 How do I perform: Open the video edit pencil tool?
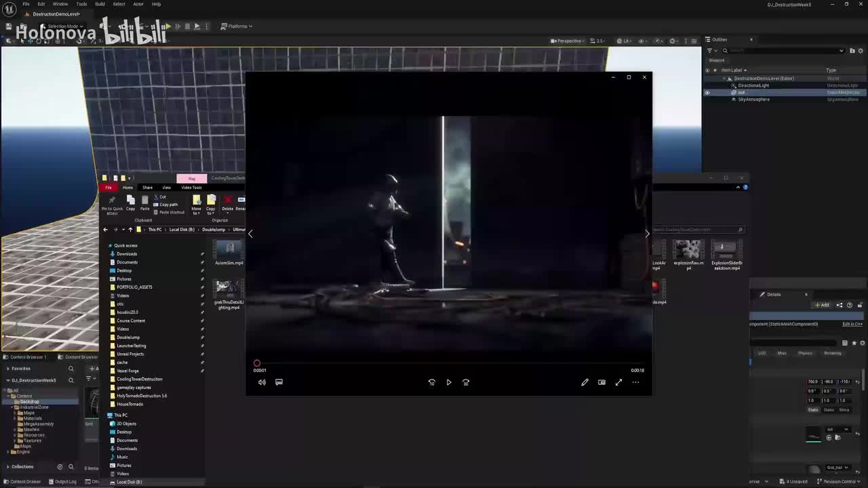point(585,382)
